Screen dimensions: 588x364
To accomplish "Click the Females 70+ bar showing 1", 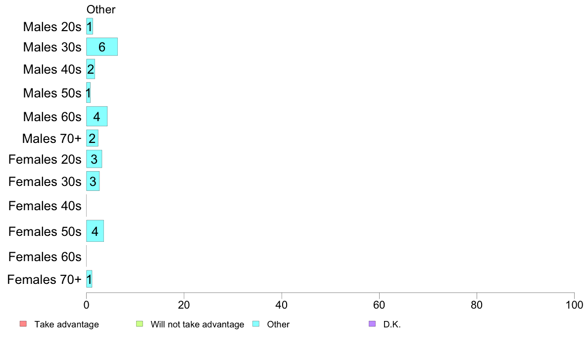I will (x=89, y=279).
